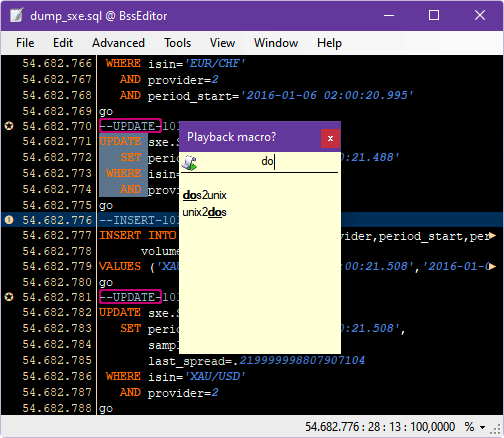Select the unix2dos macro
The height and width of the screenshot is (438, 504).
pyautogui.click(x=204, y=212)
